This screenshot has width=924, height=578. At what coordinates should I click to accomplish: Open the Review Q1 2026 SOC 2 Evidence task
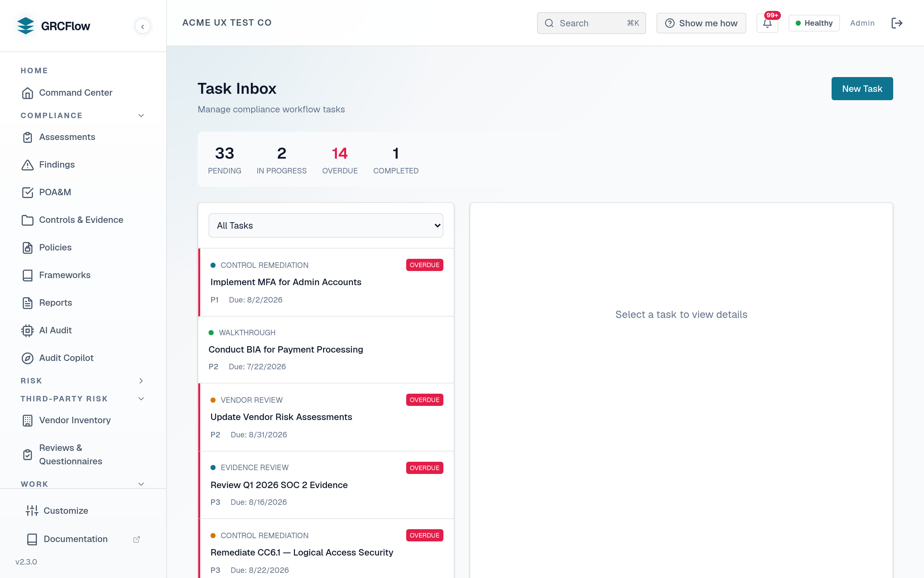coord(326,485)
